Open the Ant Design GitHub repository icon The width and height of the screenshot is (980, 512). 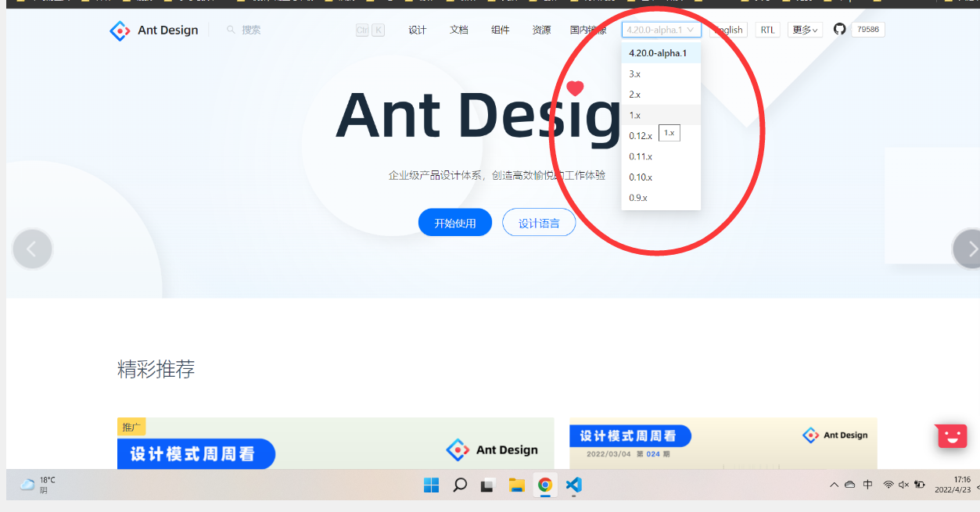point(839,29)
